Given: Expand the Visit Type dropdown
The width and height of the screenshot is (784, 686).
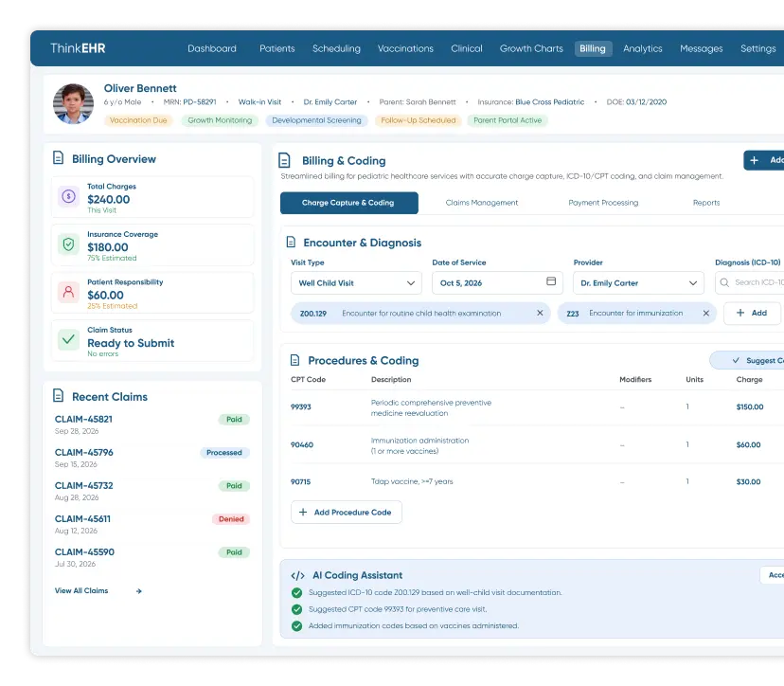Looking at the screenshot, I should click(x=356, y=283).
